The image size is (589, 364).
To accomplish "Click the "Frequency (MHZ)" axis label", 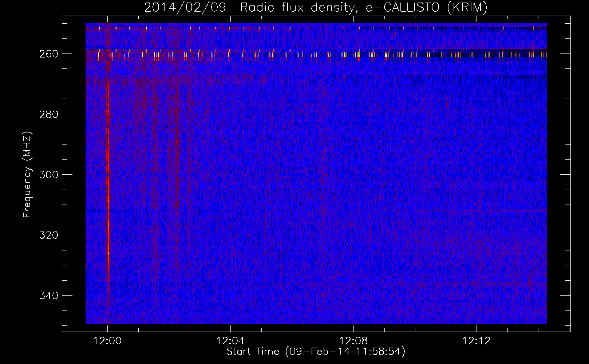I will pyautogui.click(x=27, y=174).
